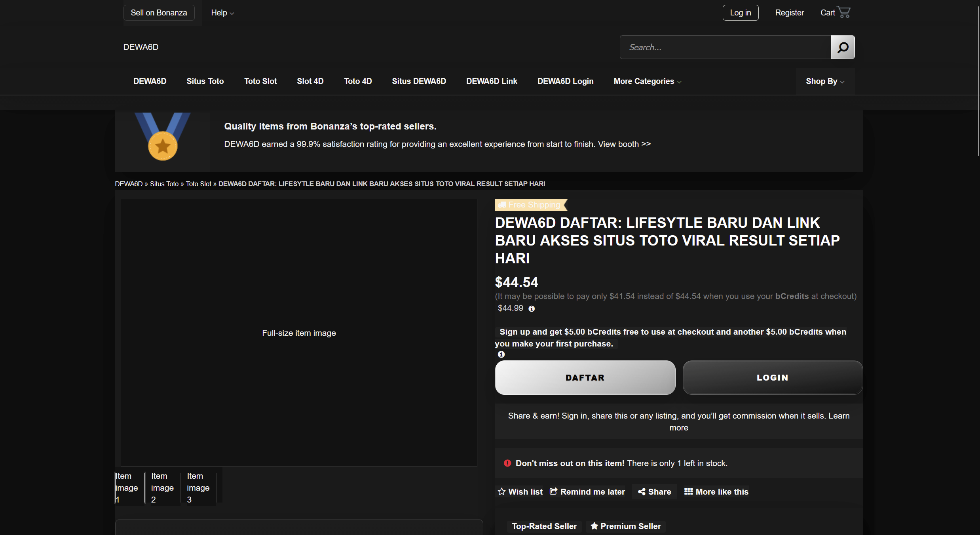Open the DEWA6D category menu item
The height and width of the screenshot is (535, 980).
[x=150, y=81]
